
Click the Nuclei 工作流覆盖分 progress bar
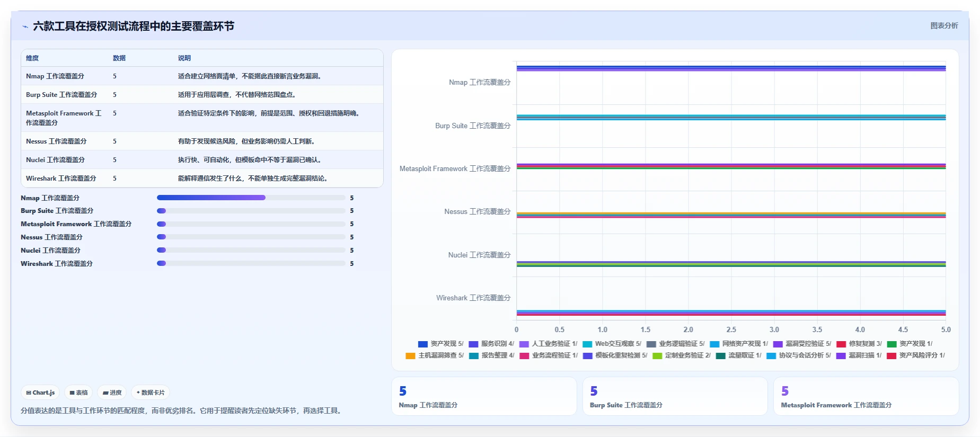point(251,250)
